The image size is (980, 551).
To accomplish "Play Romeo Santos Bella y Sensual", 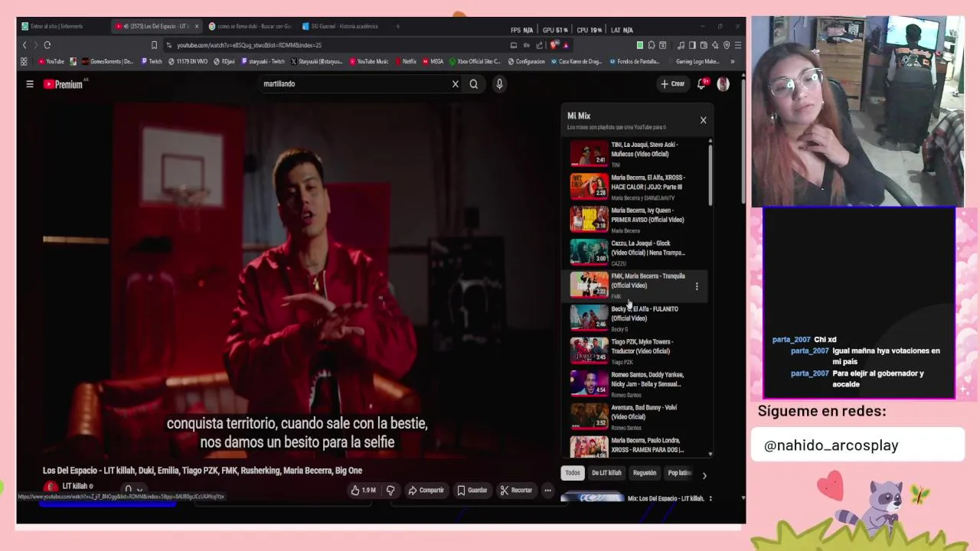I will [x=635, y=383].
